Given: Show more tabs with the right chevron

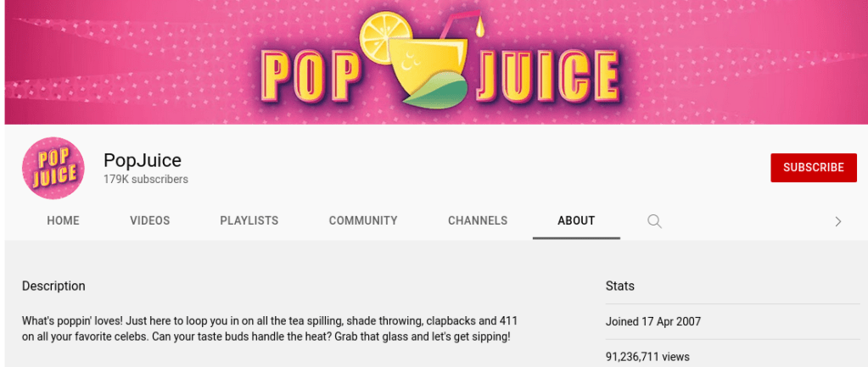Looking at the screenshot, I should (838, 221).
